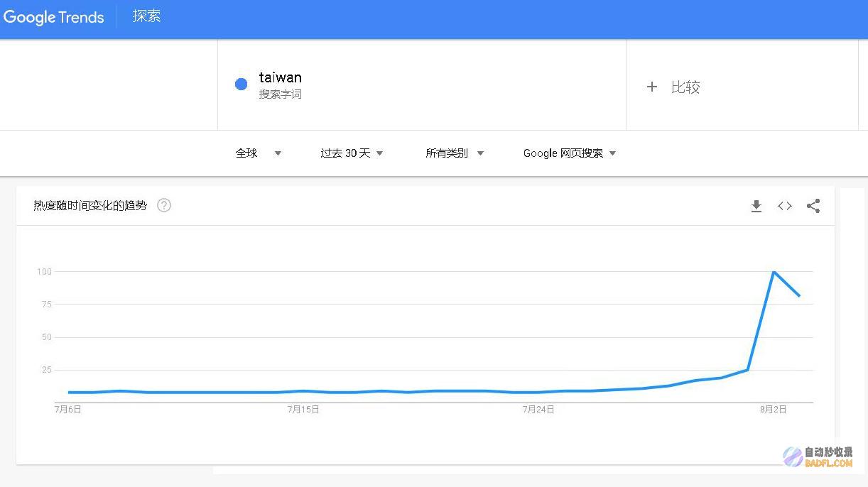Click the 7月24日 x-axis label
The width and height of the screenshot is (868, 487).
click(538, 410)
